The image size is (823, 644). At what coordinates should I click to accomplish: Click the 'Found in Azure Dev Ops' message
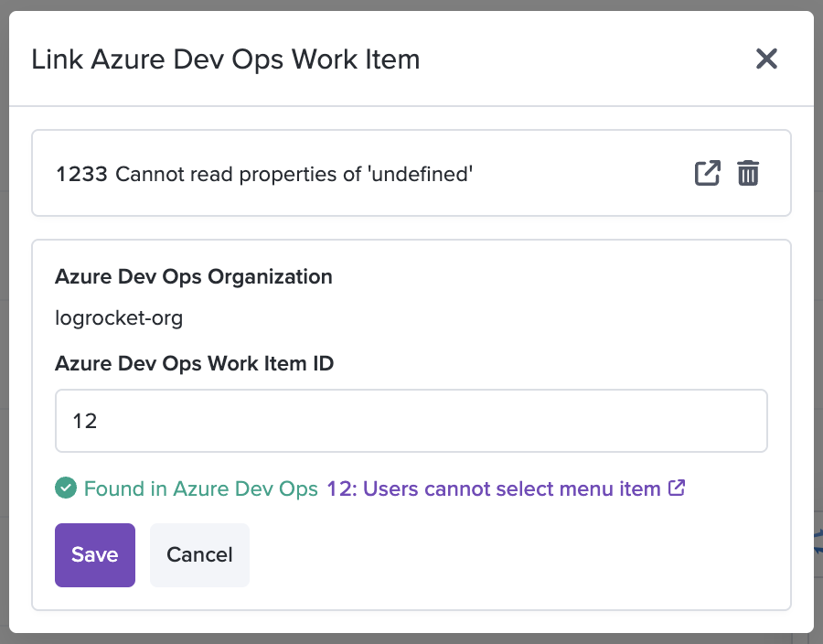click(x=201, y=488)
